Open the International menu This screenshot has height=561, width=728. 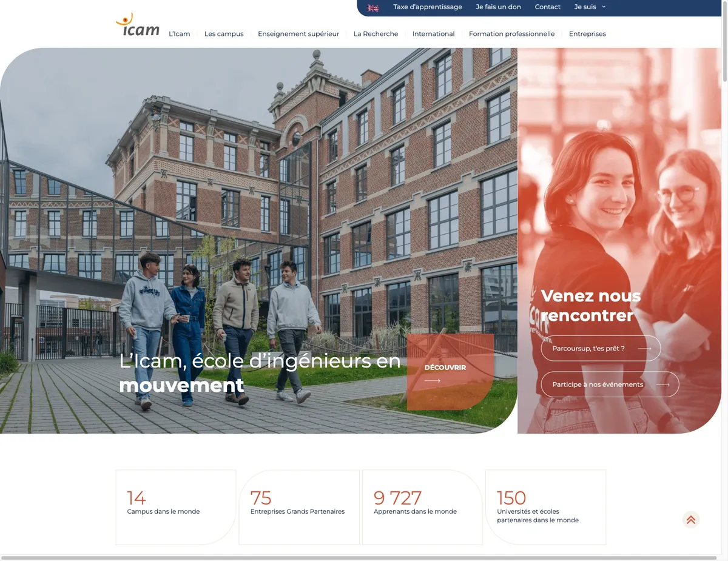click(434, 34)
